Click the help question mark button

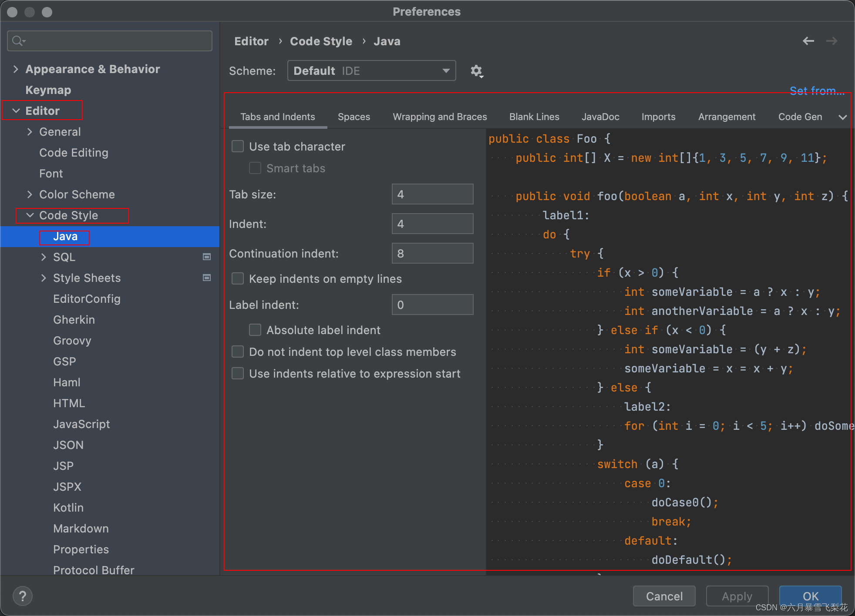click(x=23, y=596)
